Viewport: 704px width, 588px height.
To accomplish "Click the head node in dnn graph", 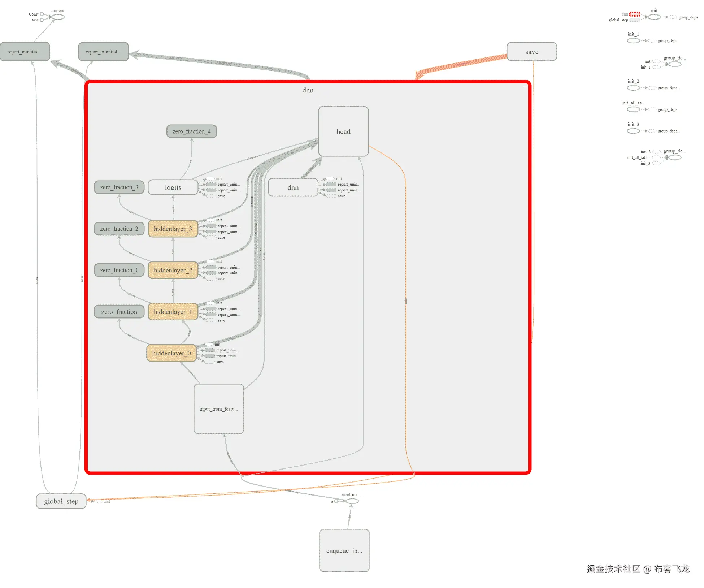I will [x=343, y=131].
